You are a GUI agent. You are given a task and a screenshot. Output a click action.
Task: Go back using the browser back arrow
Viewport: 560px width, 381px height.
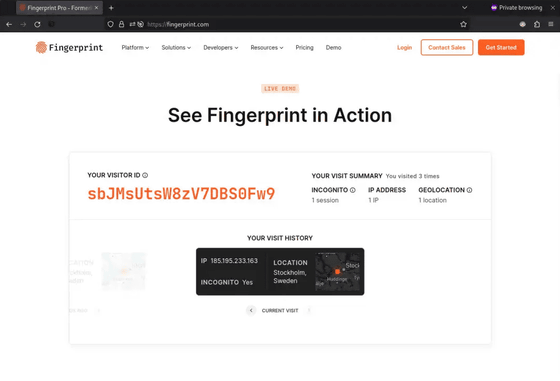click(x=9, y=24)
